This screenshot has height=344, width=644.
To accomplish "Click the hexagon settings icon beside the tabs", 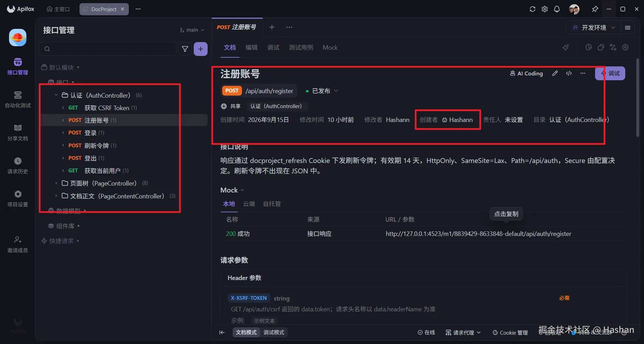I will [x=625, y=47].
